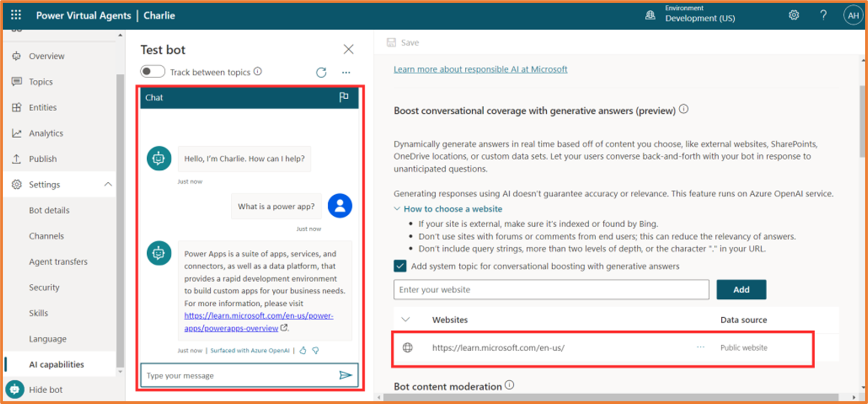
Task: Collapse the Websites list chevron
Action: [406, 320]
